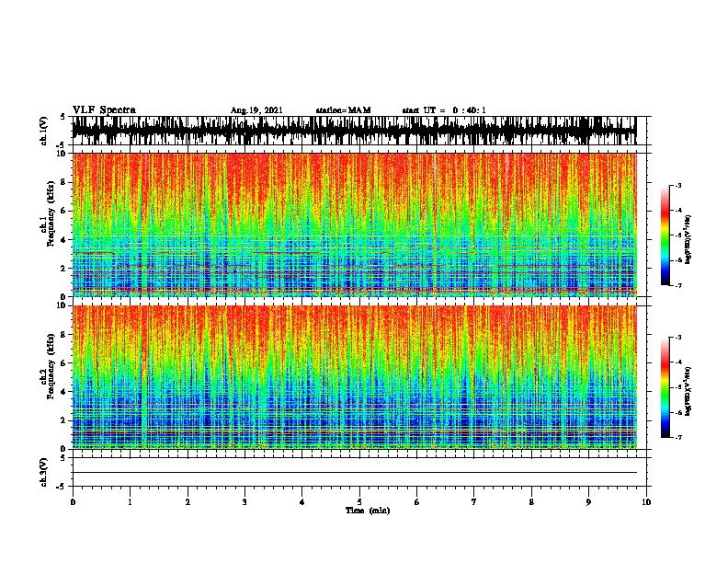Click the ch.1 spectrogram panel

coord(361,224)
